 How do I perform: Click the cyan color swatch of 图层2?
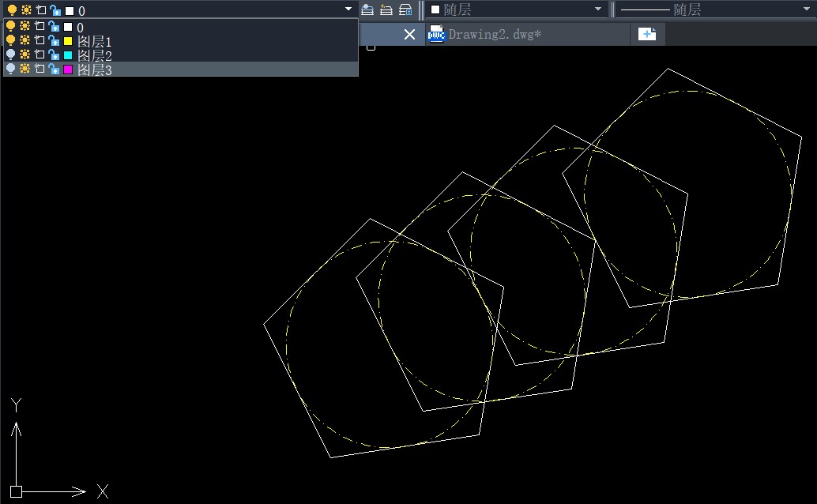pos(68,55)
